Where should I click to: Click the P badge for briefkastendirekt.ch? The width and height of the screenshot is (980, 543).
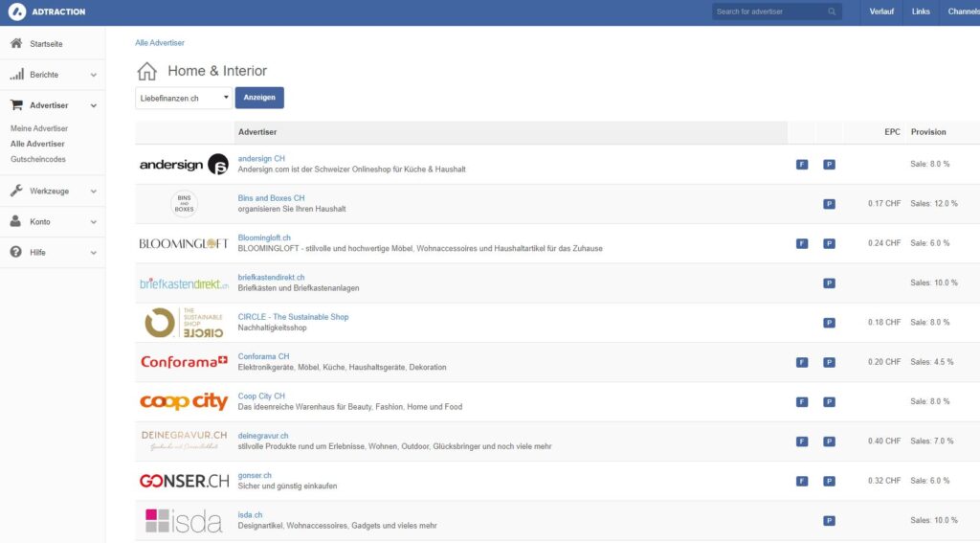[x=829, y=283]
